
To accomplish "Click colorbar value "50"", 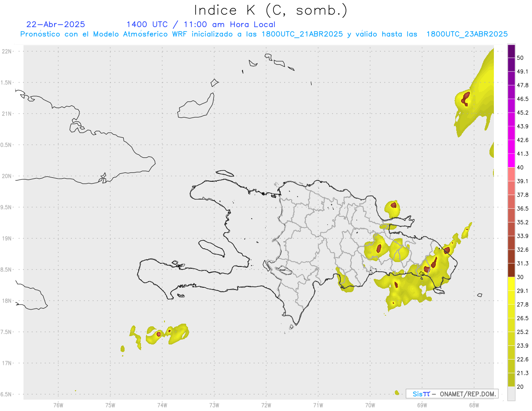I will tap(521, 58).
